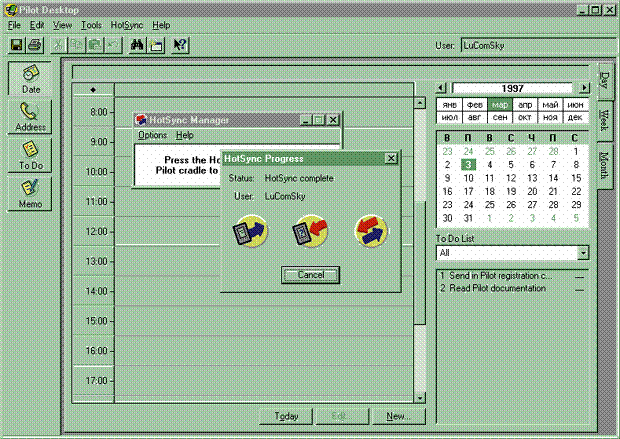The width and height of the screenshot is (620, 439).
Task: Open the Date book module
Action: (x=30, y=78)
